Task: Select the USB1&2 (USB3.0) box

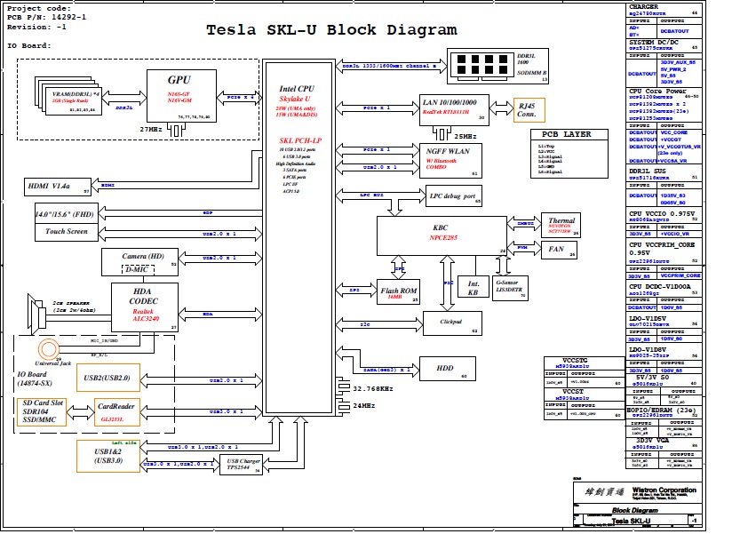Action: pyautogui.click(x=108, y=456)
